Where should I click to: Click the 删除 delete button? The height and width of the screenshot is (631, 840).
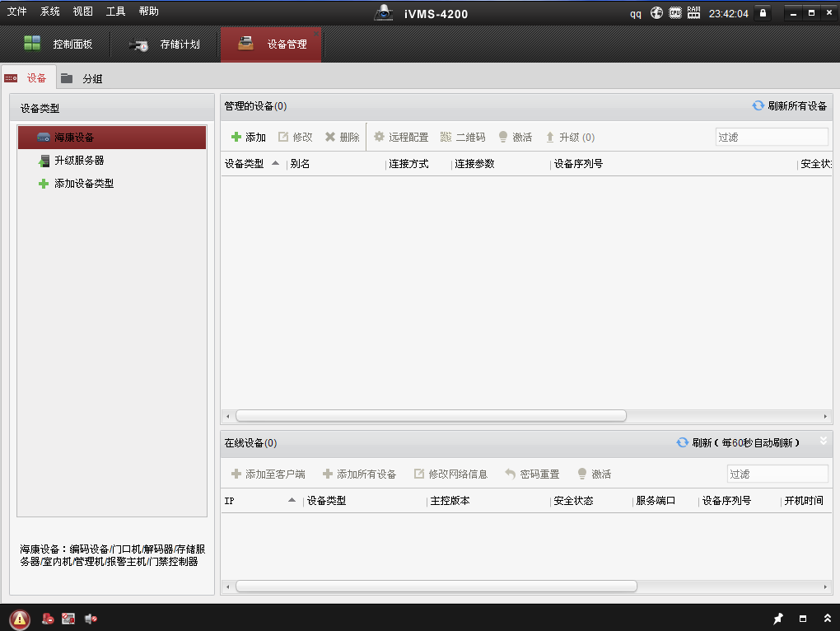coord(343,137)
